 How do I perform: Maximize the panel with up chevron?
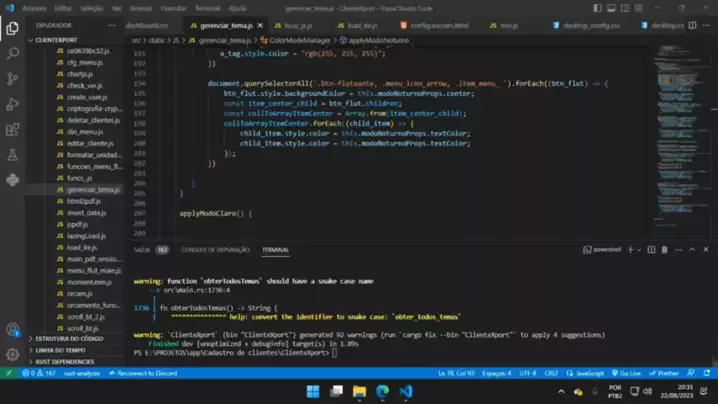tap(692, 250)
